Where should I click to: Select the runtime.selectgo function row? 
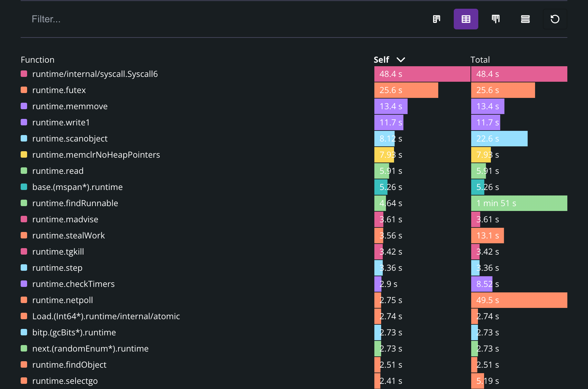65,381
